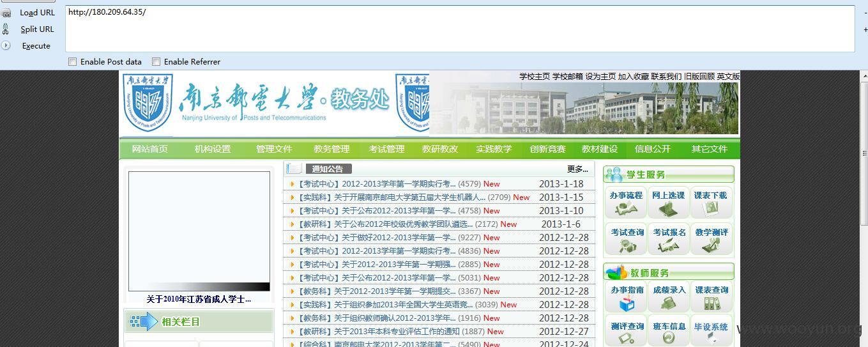Viewport: 868px width, 347px height.
Task: Click the Split URL icon
Action: 6,29
